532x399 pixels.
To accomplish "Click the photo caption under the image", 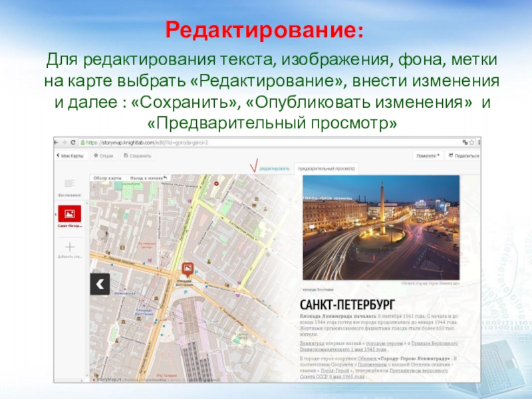I will 430,283.
